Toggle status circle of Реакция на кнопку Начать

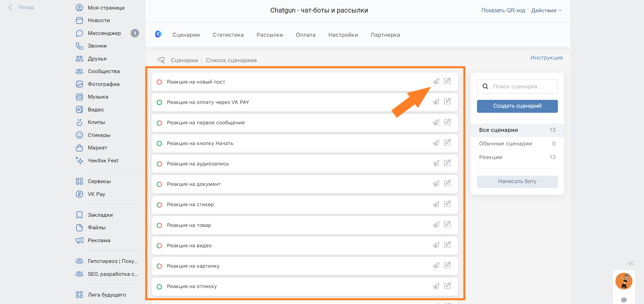coord(159,143)
